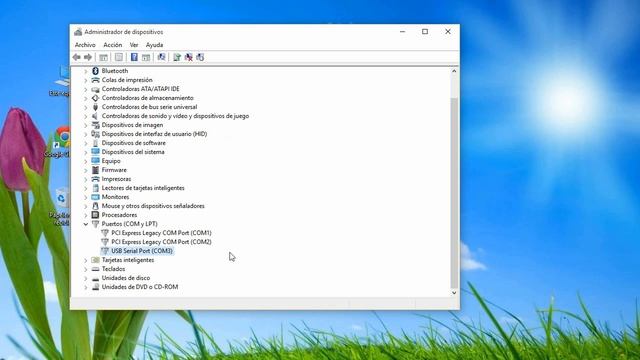Screen dimensions: 640x360
Task: Select Puertos (COM y LPT) label
Action: [129, 224]
